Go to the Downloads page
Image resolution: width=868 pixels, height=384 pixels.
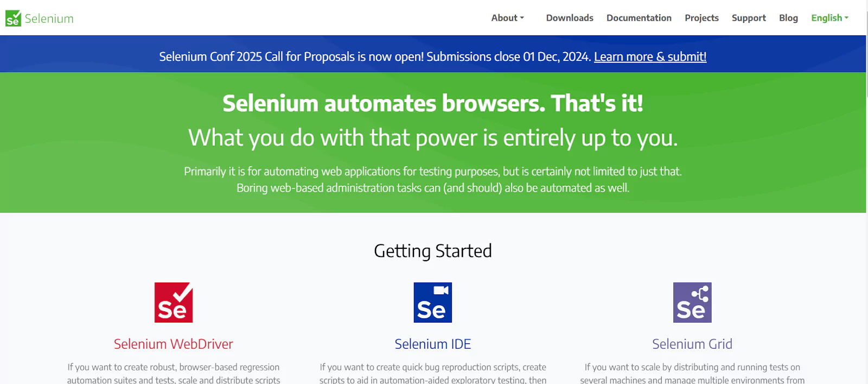coord(569,17)
